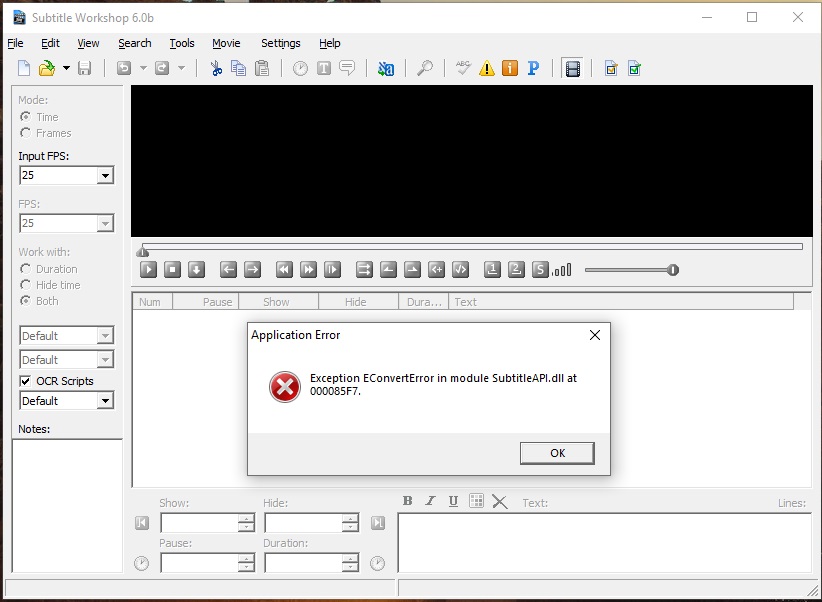Expand the second Default dropdown above OCR Scripts
Screen dimensions: 822x602
click(x=105, y=360)
